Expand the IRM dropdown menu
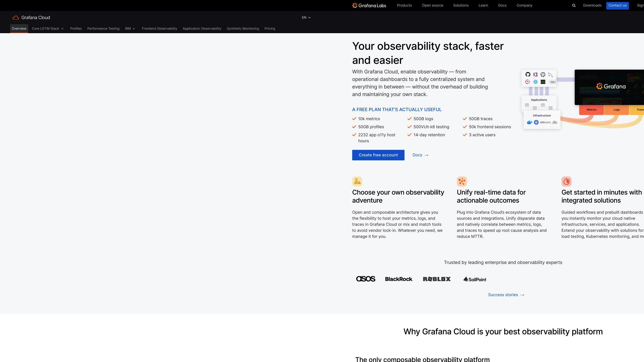This screenshot has width=644, height=362. click(x=130, y=29)
